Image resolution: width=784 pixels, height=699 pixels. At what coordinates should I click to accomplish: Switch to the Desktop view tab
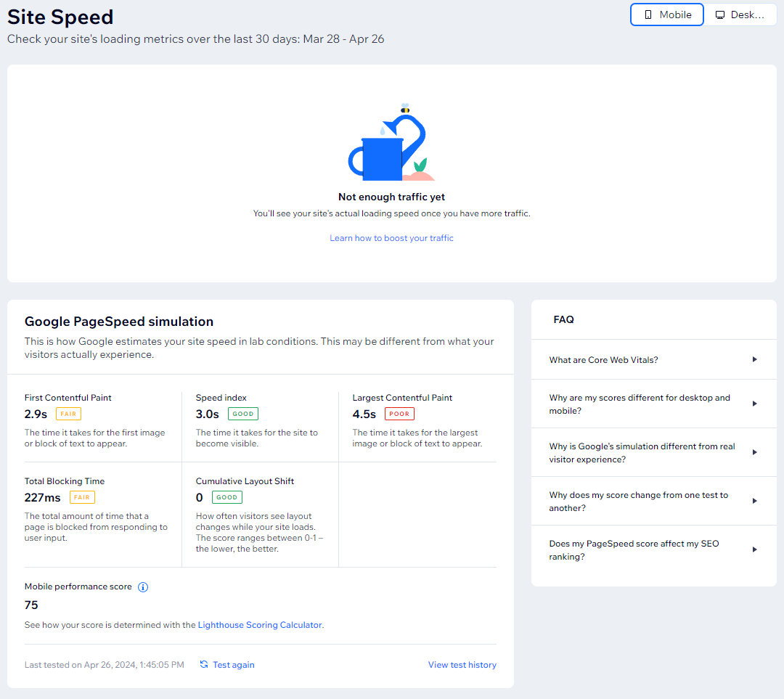(x=742, y=14)
